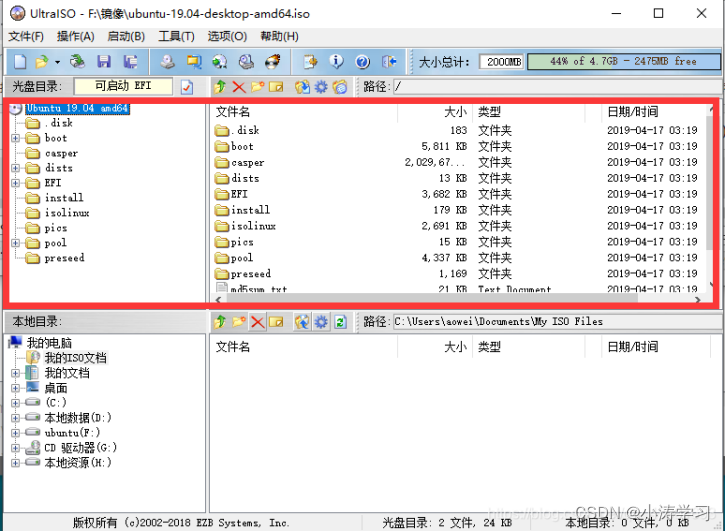
Task: Click the local path field showing C:\Users\aowei
Action: [557, 321]
